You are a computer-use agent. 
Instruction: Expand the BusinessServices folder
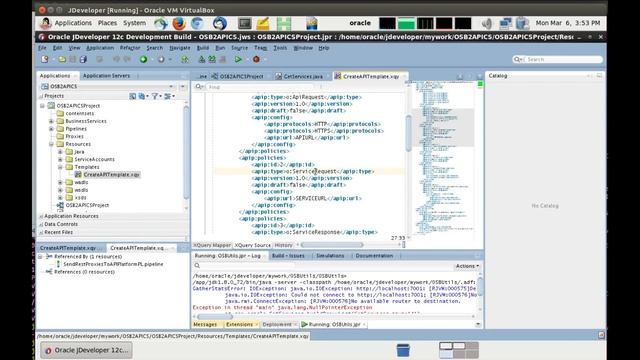pyautogui.click(x=51, y=121)
